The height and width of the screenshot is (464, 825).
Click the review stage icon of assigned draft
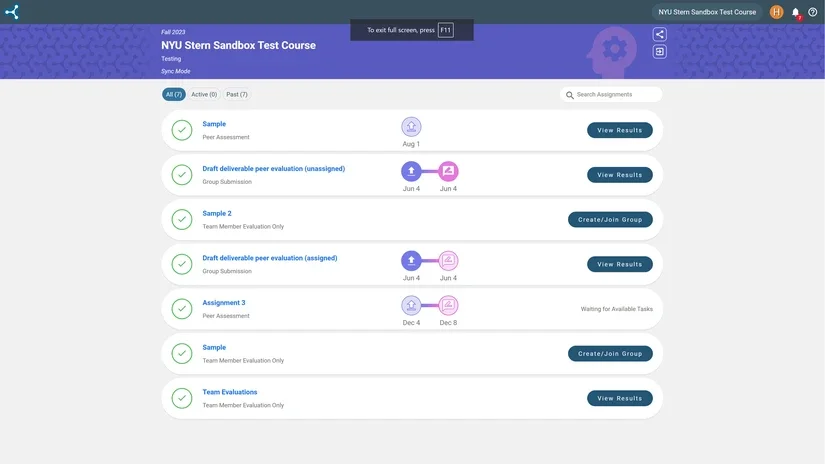[x=448, y=260]
